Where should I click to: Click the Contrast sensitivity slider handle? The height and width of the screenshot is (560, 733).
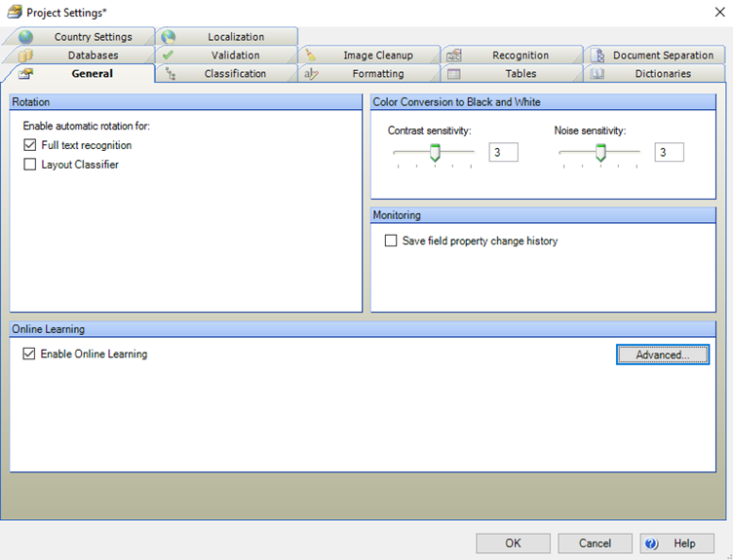click(436, 152)
